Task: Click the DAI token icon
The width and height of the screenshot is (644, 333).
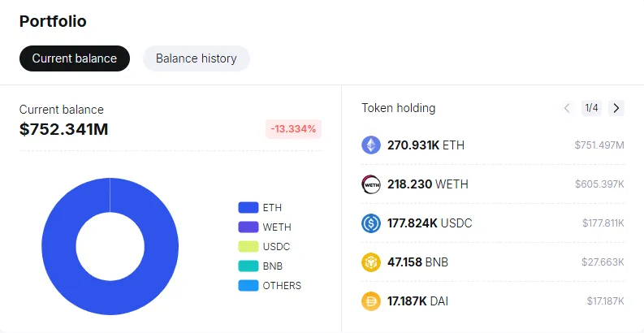Action: [371, 301]
